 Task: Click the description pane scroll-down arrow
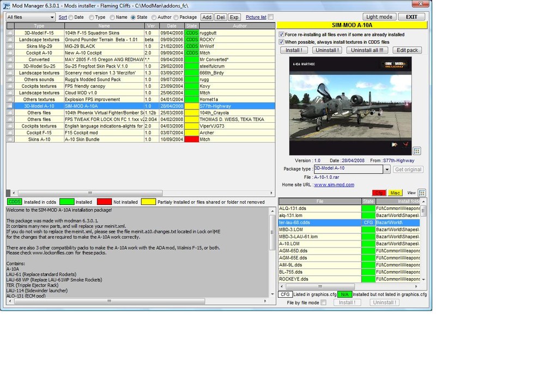pyautogui.click(x=272, y=294)
